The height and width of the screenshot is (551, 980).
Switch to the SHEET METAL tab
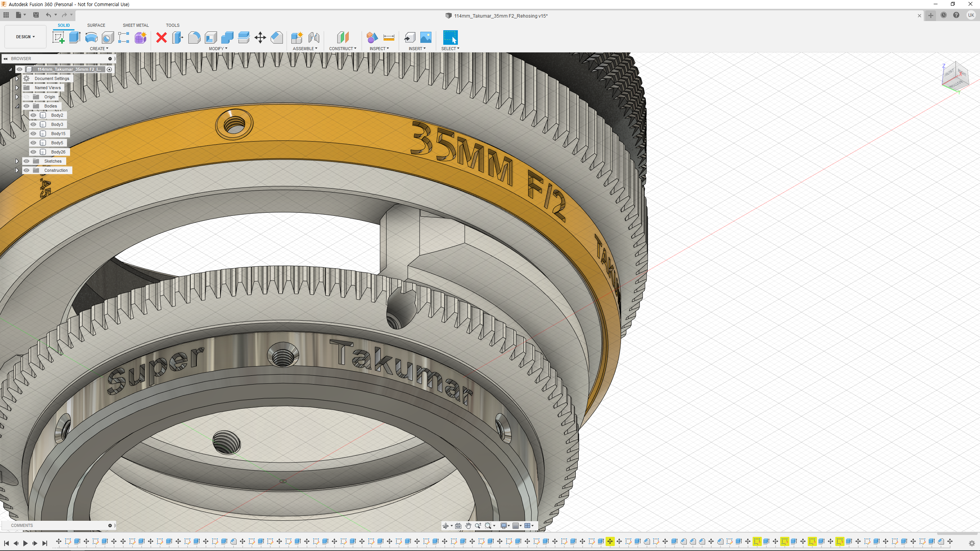[136, 25]
